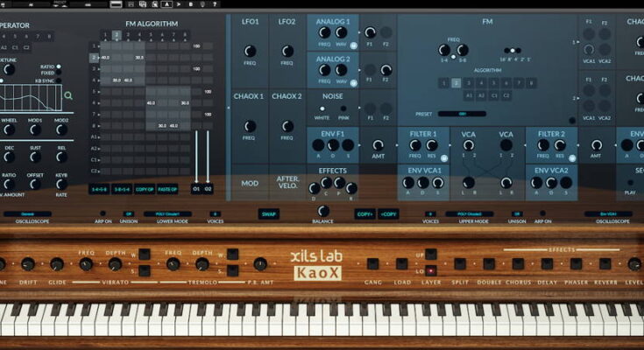The width and height of the screenshot is (644, 350).
Task: Enable the Reverb effect switch
Action: [x=605, y=263]
